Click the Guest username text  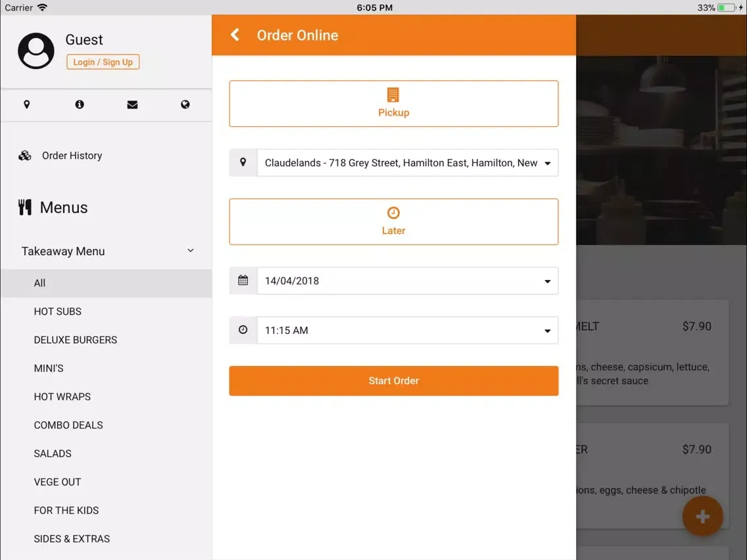(x=84, y=39)
